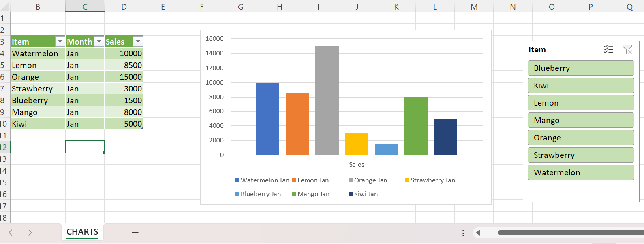This screenshot has width=644, height=244.
Task: Click the gray Orange Jan chart bar
Action: click(x=327, y=100)
